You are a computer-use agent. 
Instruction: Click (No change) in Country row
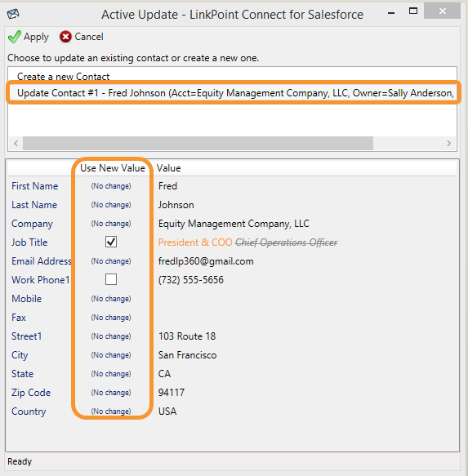[111, 411]
